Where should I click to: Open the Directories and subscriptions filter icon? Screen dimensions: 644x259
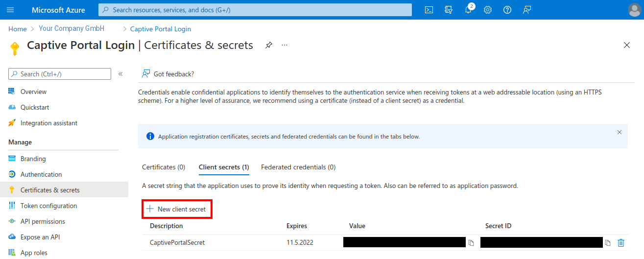449,10
